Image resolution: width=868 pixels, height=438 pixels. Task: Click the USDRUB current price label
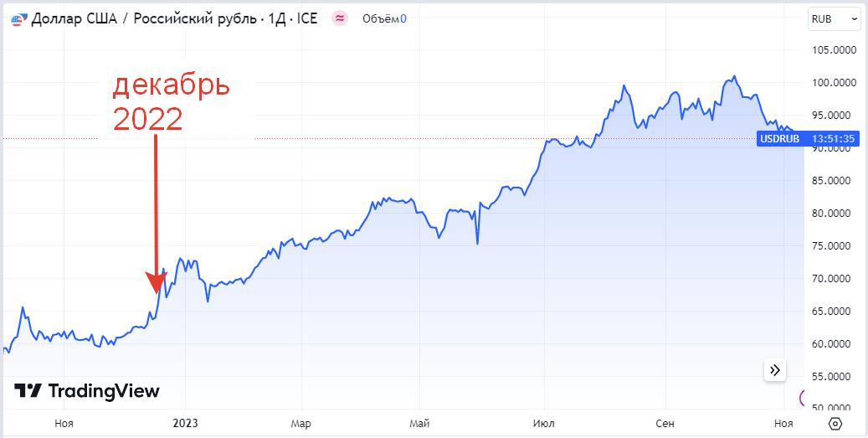click(x=779, y=138)
